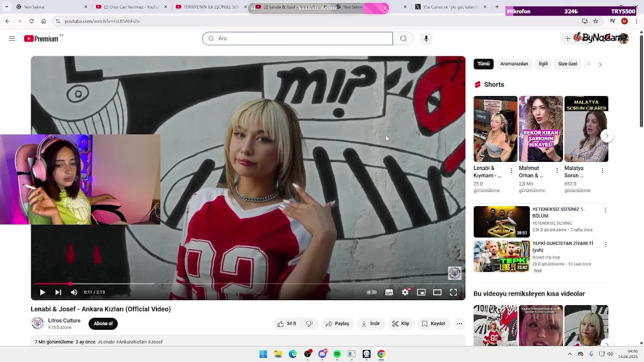Screen dimensions: 644x362
Task: Show next Shorts with arrow
Action: pos(607,136)
